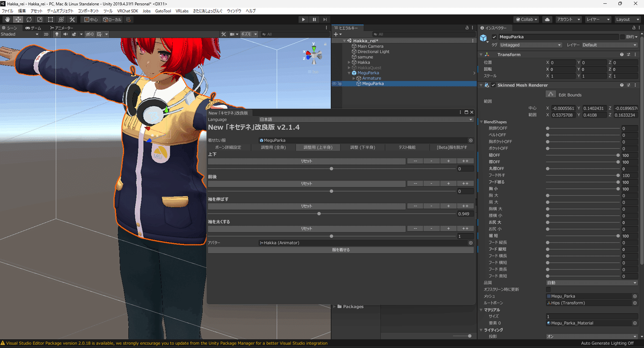Select the ボーン詳細設定 tab
Viewport: 644px width, 348px height.
[229, 147]
